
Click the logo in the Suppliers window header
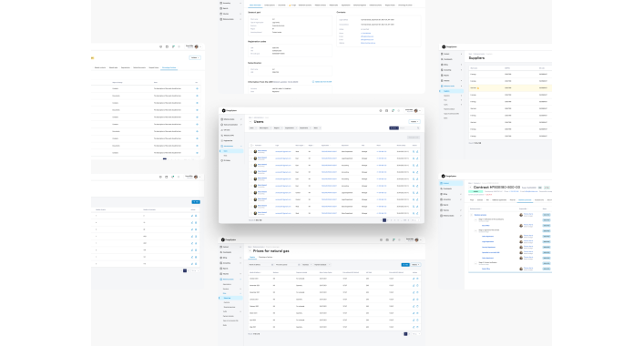point(449,46)
